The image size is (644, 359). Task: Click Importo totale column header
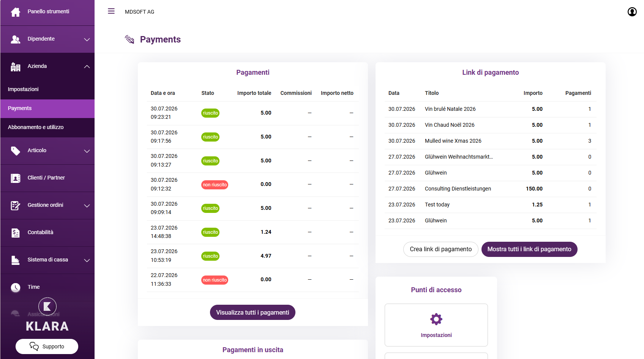point(254,93)
